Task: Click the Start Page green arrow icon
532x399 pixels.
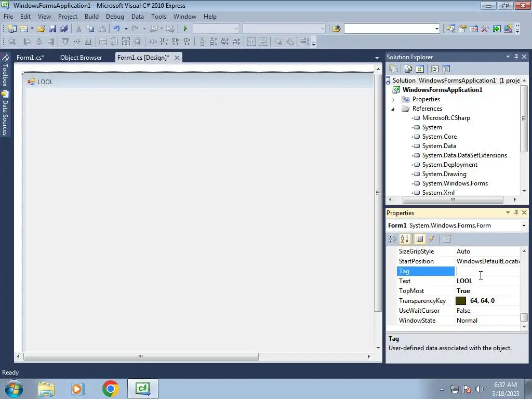Action: [x=497, y=29]
